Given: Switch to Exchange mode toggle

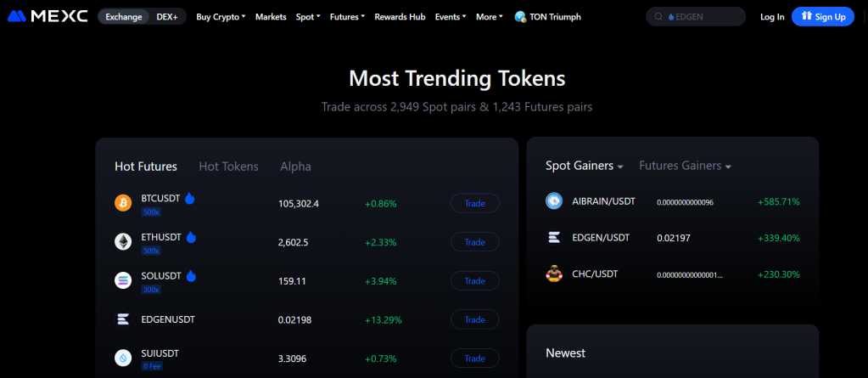Looking at the screenshot, I should (x=124, y=16).
